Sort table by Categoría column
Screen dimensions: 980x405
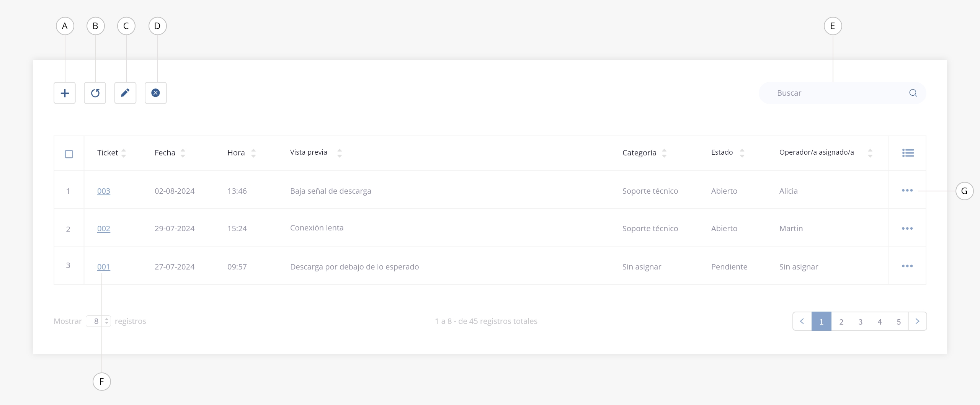point(664,153)
